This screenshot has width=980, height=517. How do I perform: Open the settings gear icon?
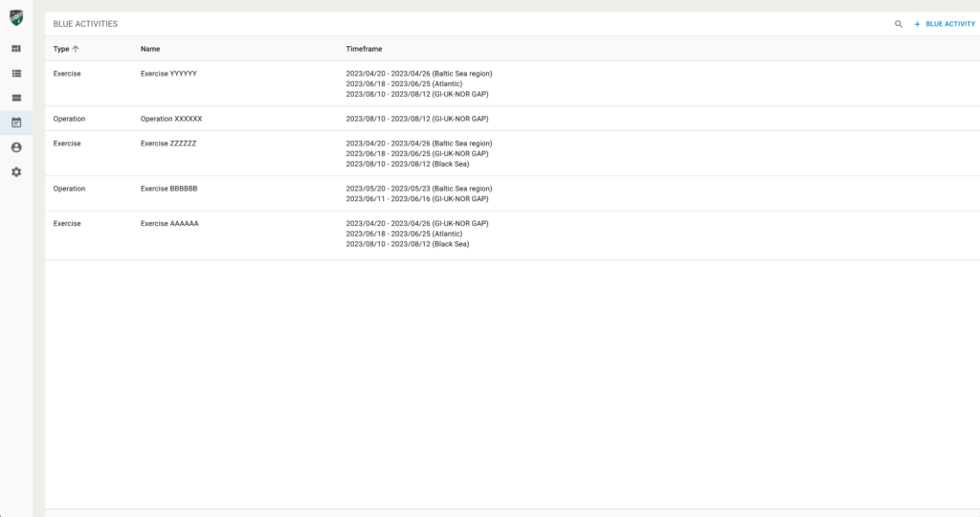16,172
